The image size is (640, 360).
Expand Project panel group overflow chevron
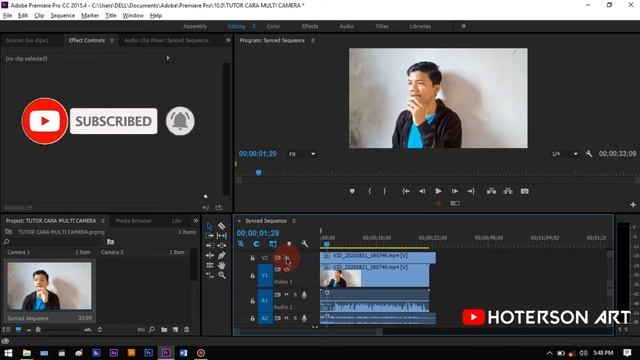(196, 220)
